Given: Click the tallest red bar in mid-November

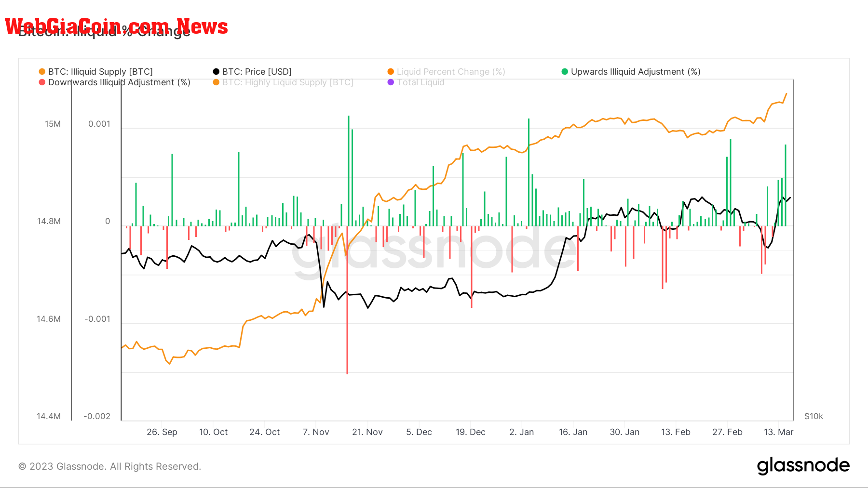Looking at the screenshot, I should [347, 300].
